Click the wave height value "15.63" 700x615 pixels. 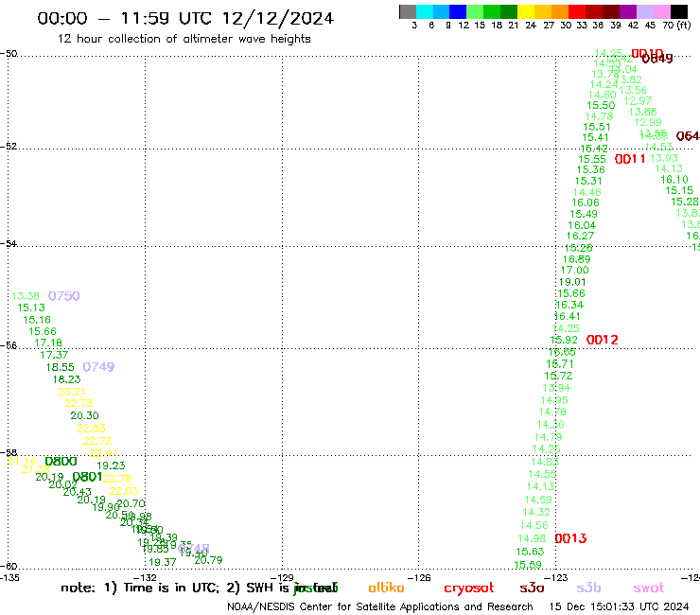coord(530,552)
